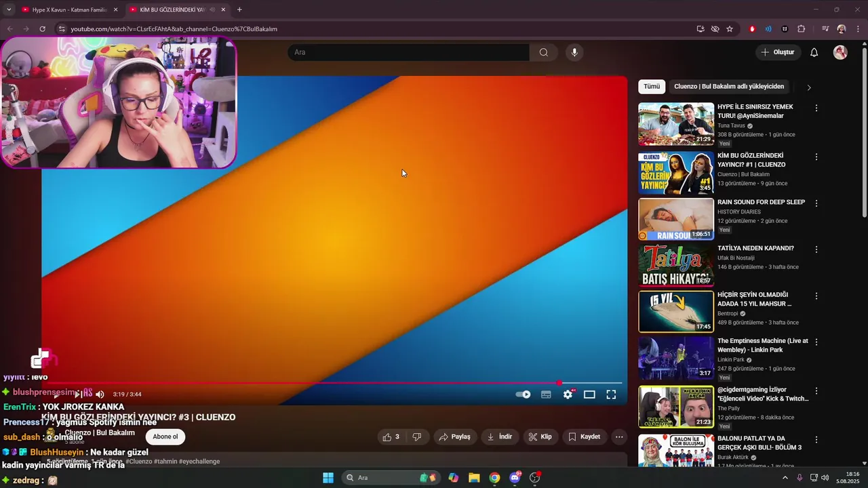Click the Chrome address bar URL
The image size is (868, 488).
tap(174, 29)
